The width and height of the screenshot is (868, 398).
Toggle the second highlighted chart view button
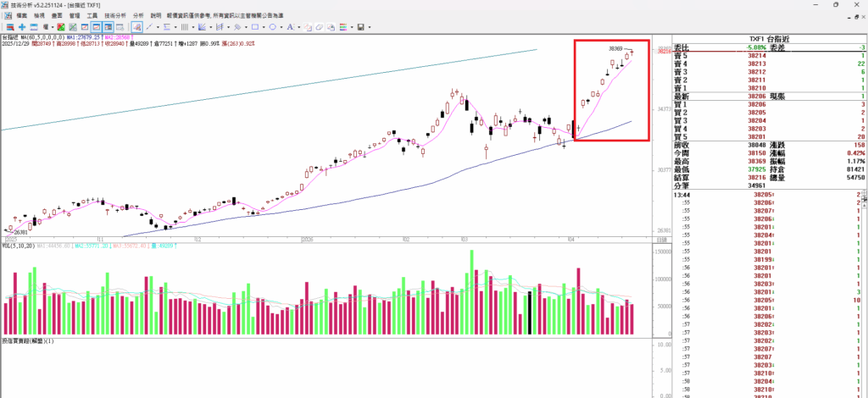[108, 27]
